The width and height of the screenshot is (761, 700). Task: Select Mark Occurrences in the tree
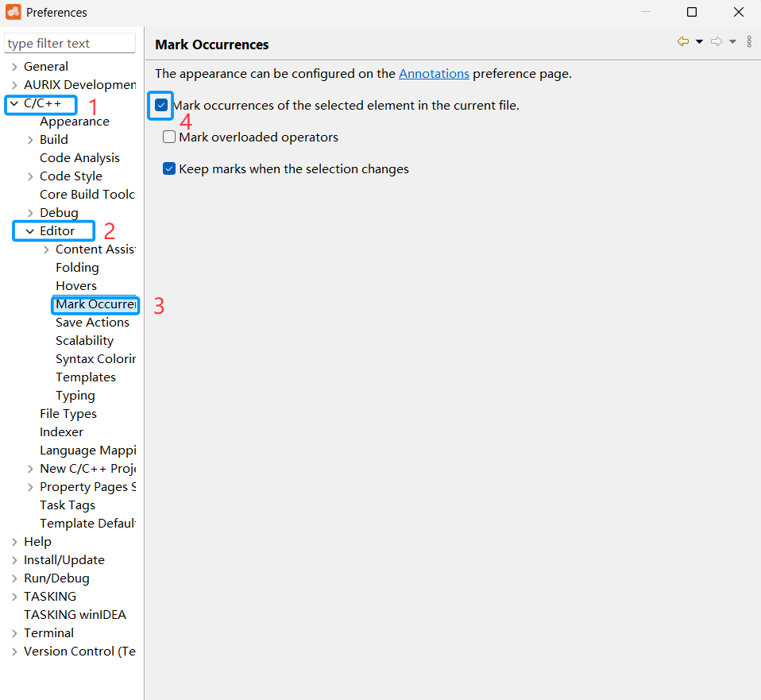pyautogui.click(x=95, y=304)
